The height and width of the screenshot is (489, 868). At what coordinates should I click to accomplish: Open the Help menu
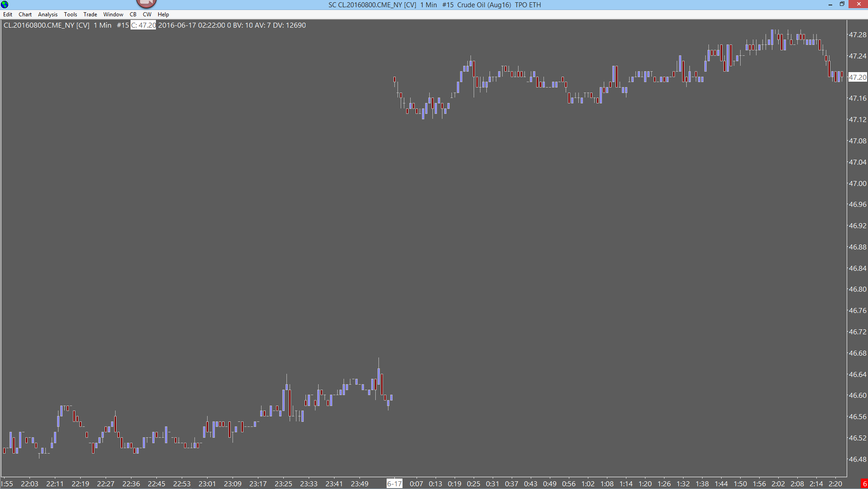click(x=163, y=15)
